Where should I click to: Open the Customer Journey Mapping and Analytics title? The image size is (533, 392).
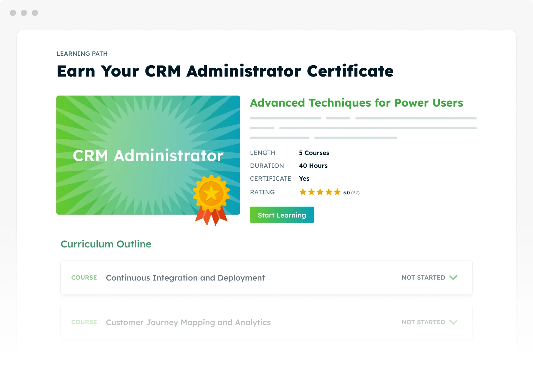pyautogui.click(x=188, y=322)
